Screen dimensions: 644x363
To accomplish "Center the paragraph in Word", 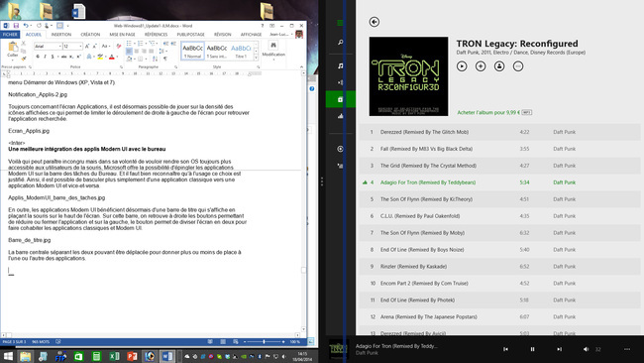I will click(137, 51).
